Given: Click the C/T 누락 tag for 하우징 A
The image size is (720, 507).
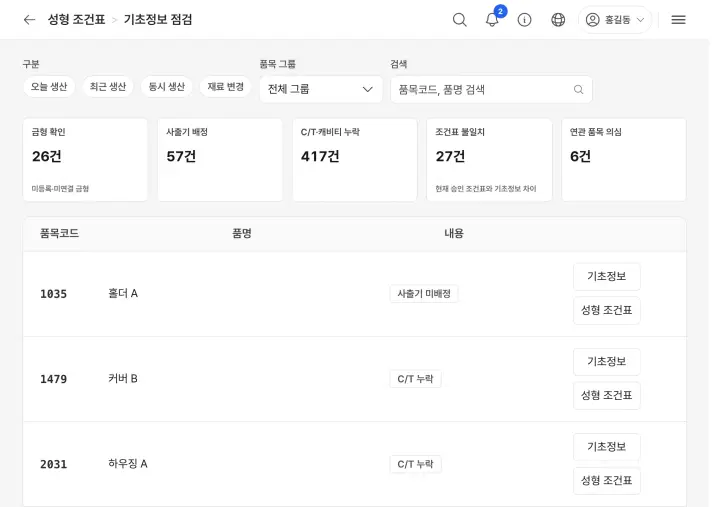Looking at the screenshot, I should click(415, 464).
